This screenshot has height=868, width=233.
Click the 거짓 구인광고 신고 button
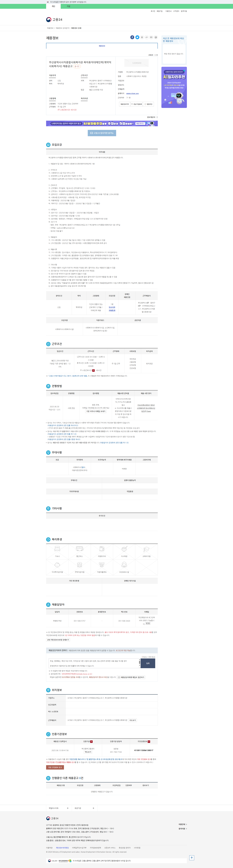55,768
